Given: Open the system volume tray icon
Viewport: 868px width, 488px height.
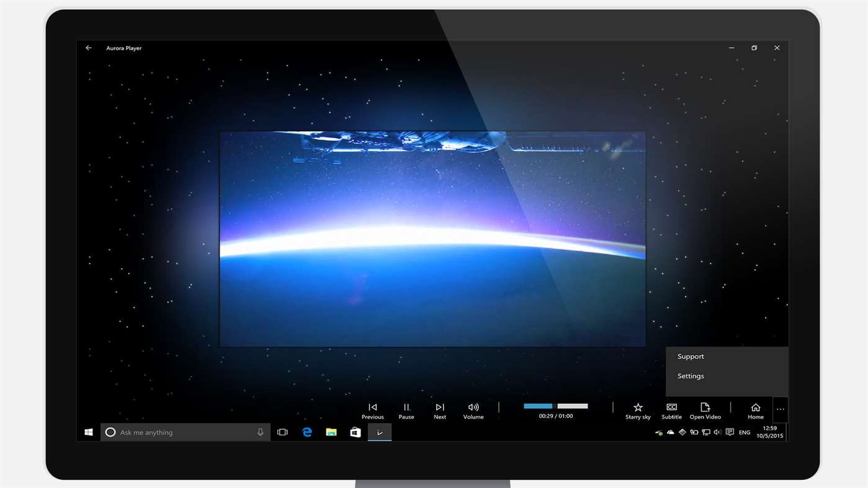Looking at the screenshot, I should pos(717,432).
